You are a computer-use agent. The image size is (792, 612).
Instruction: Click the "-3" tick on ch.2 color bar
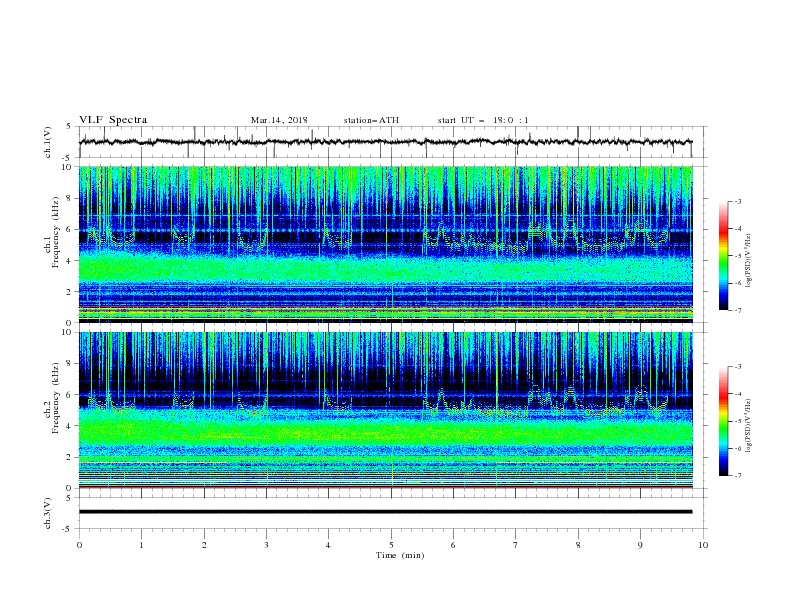coord(737,367)
